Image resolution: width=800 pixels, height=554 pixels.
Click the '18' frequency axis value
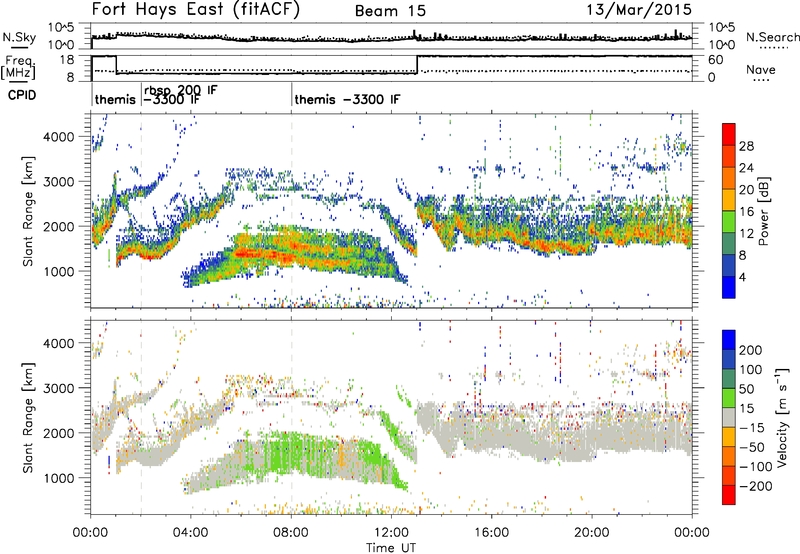[67, 60]
